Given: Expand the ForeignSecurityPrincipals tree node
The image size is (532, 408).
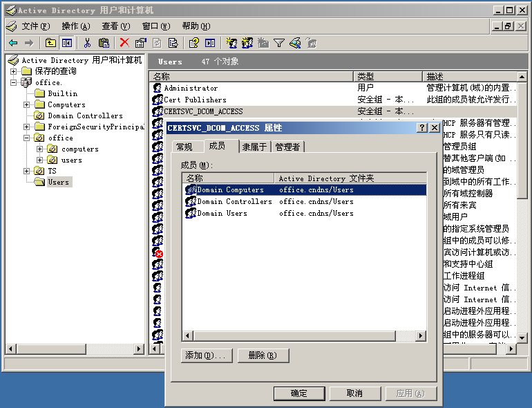Looking at the screenshot, I should (27, 127).
